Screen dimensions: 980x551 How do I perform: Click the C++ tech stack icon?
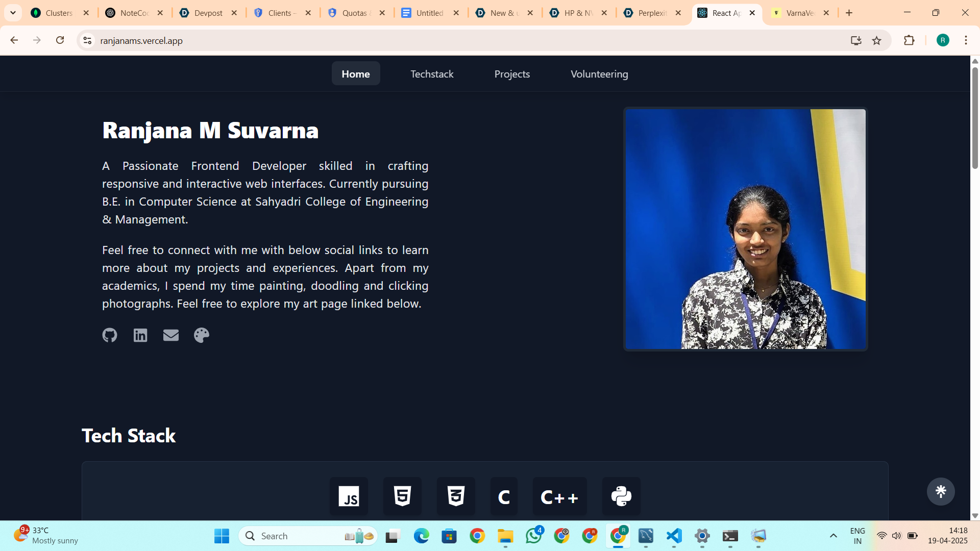pos(559,496)
